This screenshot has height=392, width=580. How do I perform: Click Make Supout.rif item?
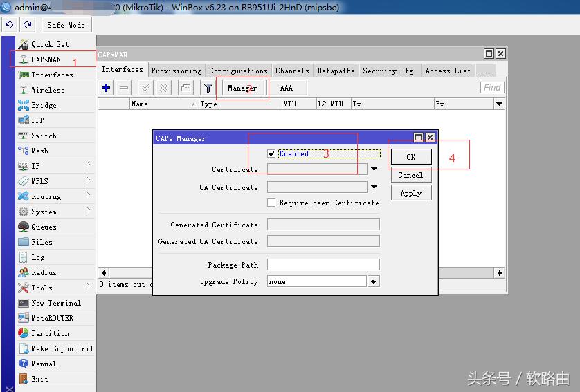[x=55, y=348]
